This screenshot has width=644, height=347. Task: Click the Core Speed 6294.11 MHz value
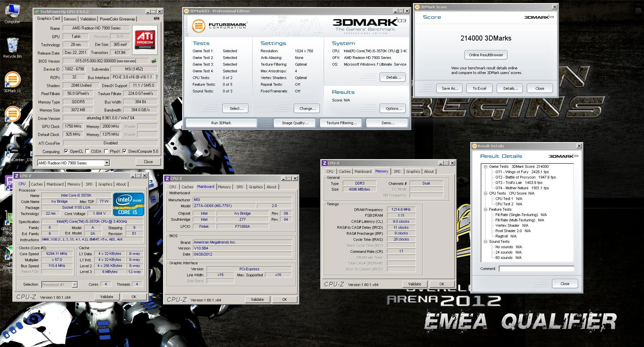click(57, 254)
